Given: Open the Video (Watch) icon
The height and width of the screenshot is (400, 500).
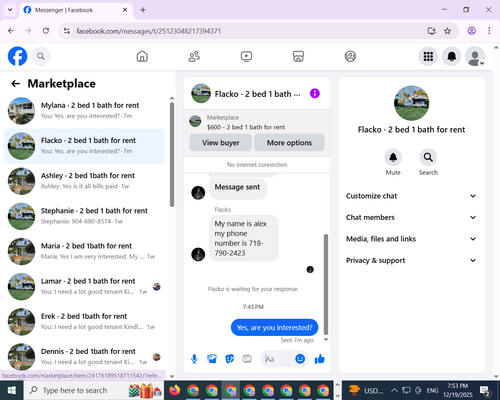Looking at the screenshot, I should coord(246,56).
